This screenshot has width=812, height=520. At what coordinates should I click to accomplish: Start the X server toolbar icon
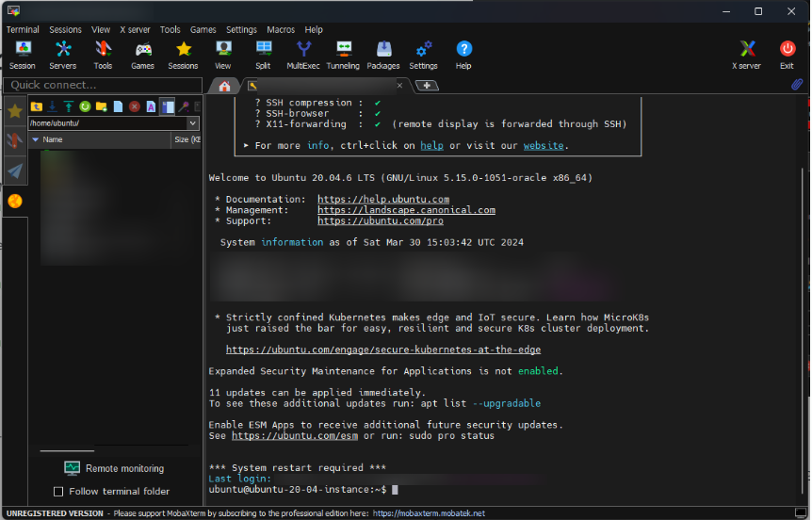(x=746, y=55)
